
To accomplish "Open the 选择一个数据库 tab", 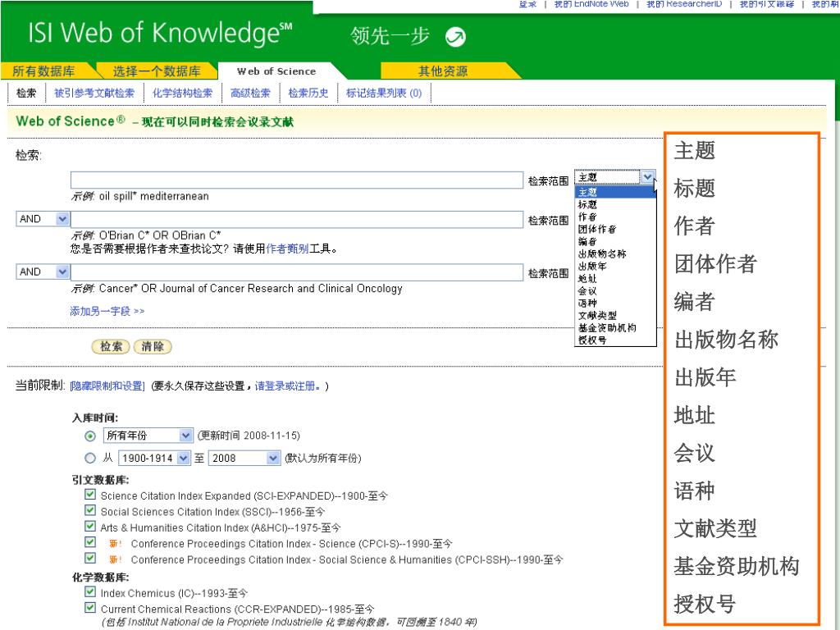I will tap(157, 71).
